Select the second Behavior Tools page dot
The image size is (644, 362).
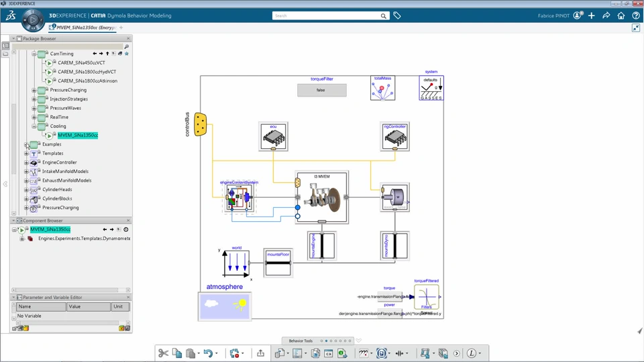coord(326,341)
